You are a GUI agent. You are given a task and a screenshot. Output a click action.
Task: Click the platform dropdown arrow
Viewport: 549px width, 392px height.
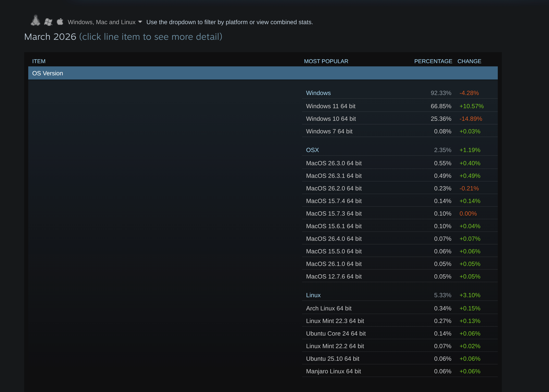click(140, 22)
